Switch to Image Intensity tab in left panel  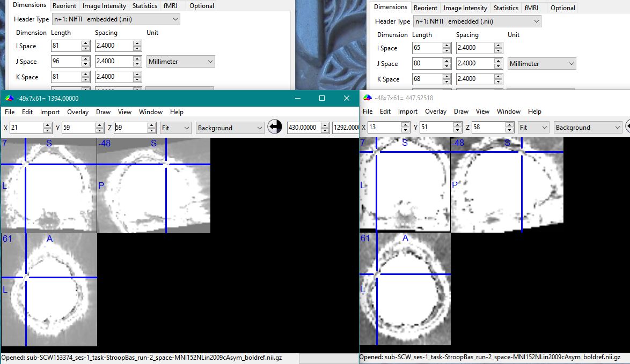point(104,6)
